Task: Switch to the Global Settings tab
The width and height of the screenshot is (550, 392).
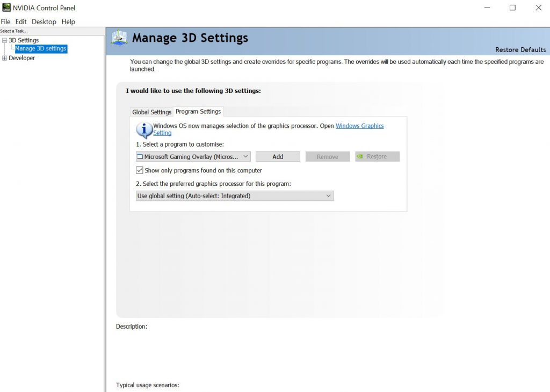Action: point(151,112)
